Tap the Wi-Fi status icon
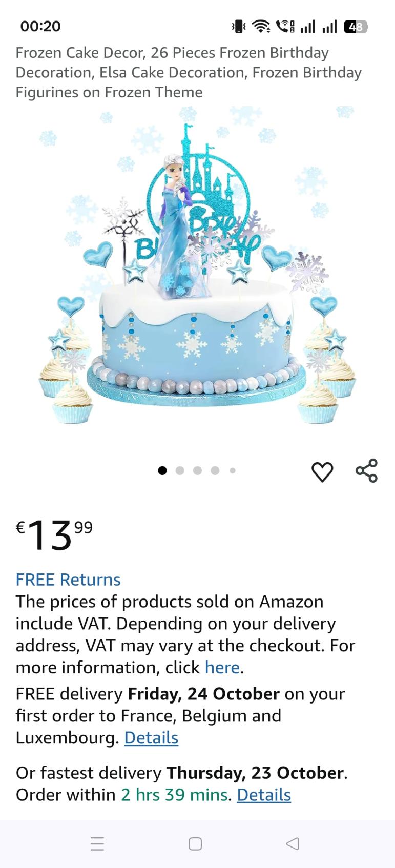The image size is (395, 868). point(261,26)
